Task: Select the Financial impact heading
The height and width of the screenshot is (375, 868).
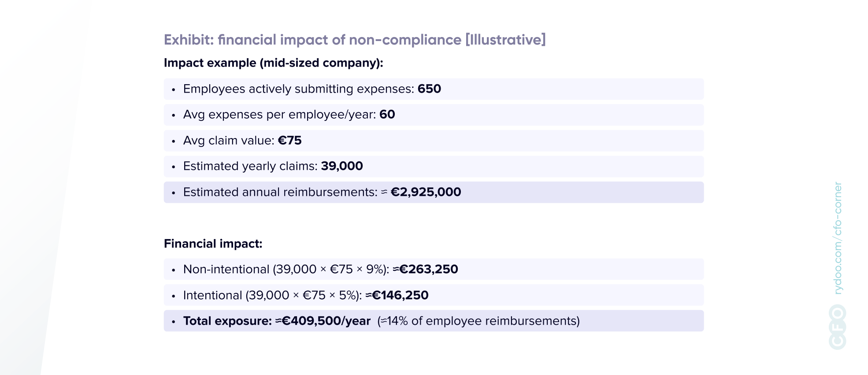Action: pyautogui.click(x=213, y=244)
